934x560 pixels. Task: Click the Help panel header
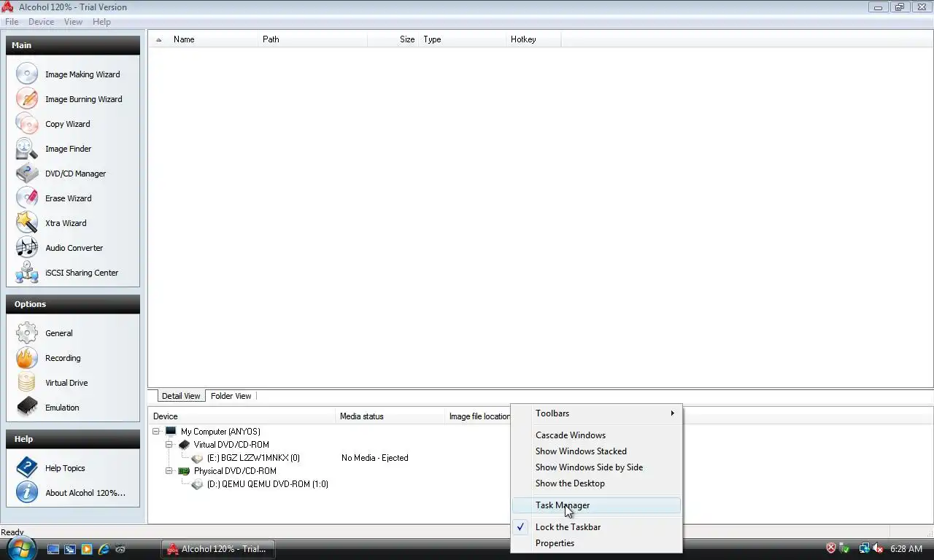point(73,439)
